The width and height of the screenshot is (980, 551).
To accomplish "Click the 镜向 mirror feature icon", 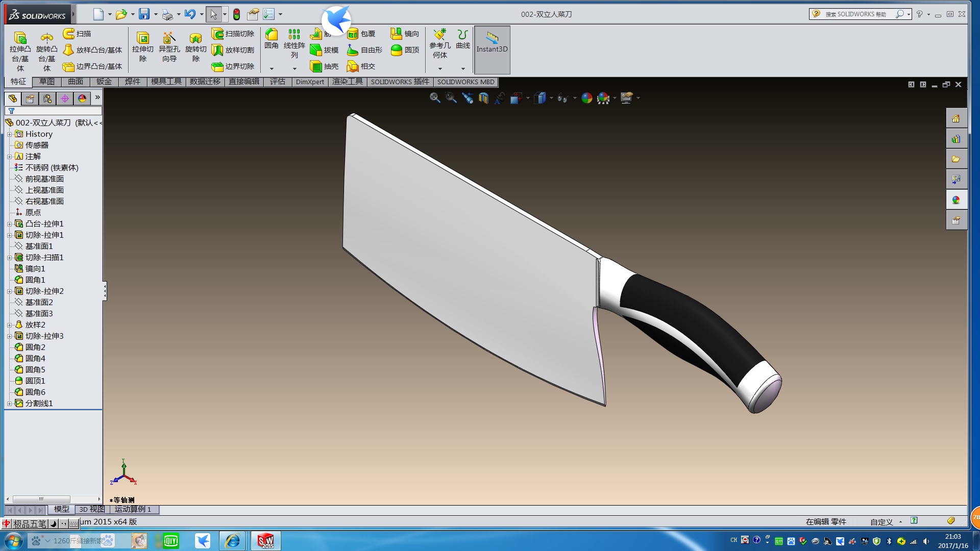I will pos(397,34).
